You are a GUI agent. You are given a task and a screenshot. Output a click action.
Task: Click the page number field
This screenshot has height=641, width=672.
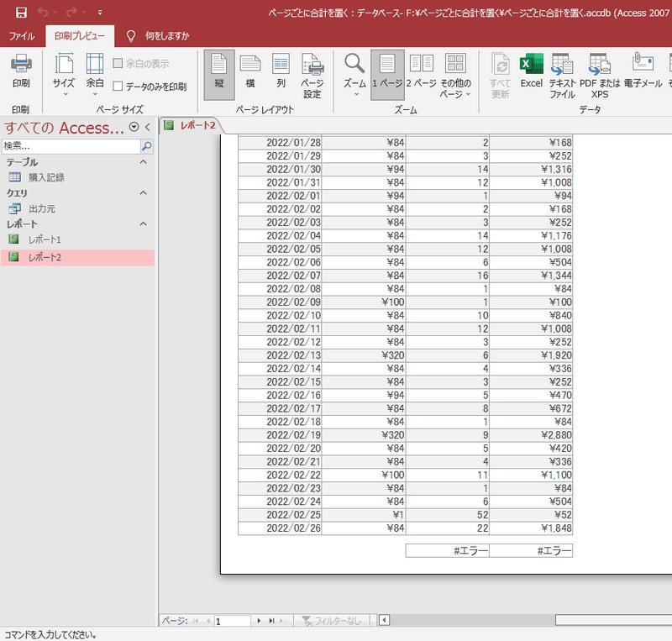pos(233,621)
